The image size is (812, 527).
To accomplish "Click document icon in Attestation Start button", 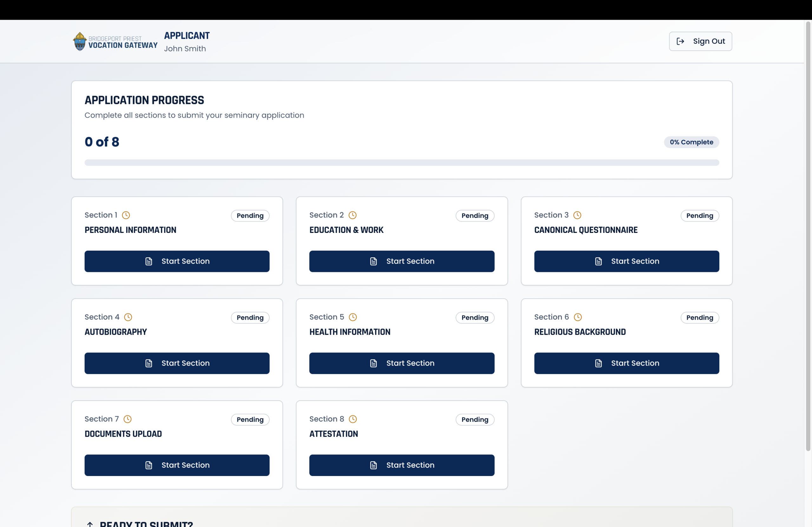I will point(373,465).
